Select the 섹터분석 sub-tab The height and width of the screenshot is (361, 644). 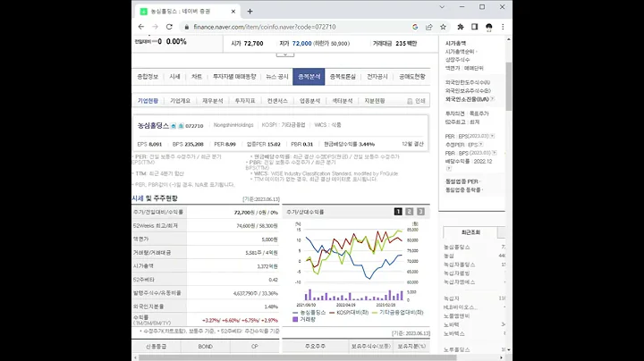pyautogui.click(x=342, y=101)
